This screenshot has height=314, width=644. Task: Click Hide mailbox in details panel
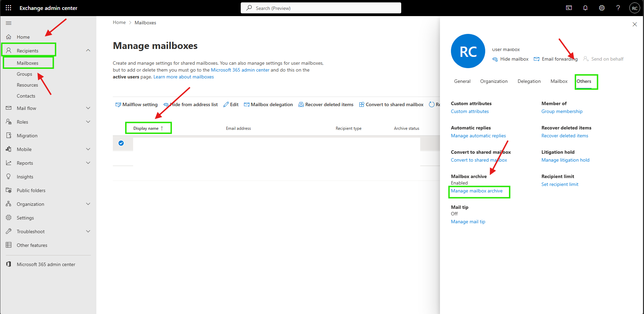tap(510, 59)
